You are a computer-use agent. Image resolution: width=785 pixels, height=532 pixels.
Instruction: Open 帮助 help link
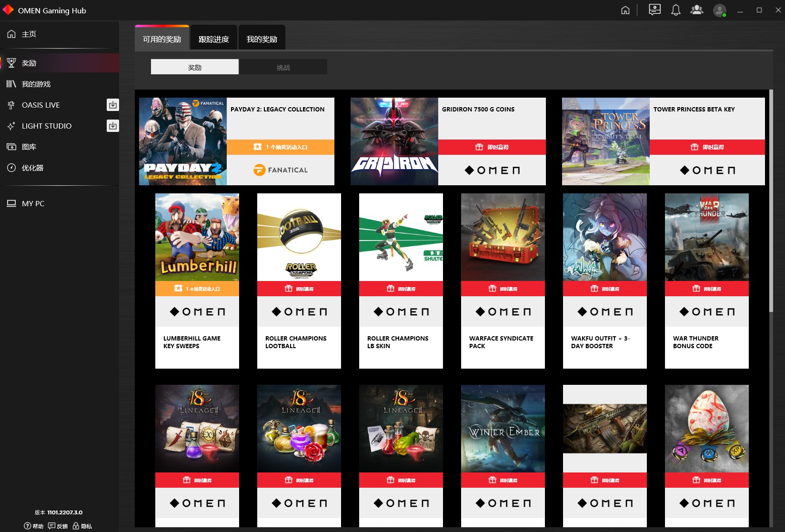click(x=34, y=526)
